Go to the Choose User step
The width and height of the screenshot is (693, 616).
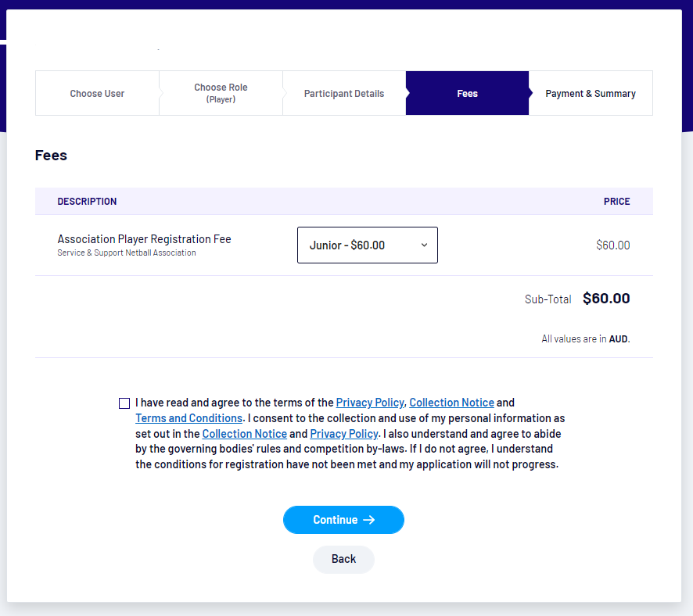[x=97, y=93]
